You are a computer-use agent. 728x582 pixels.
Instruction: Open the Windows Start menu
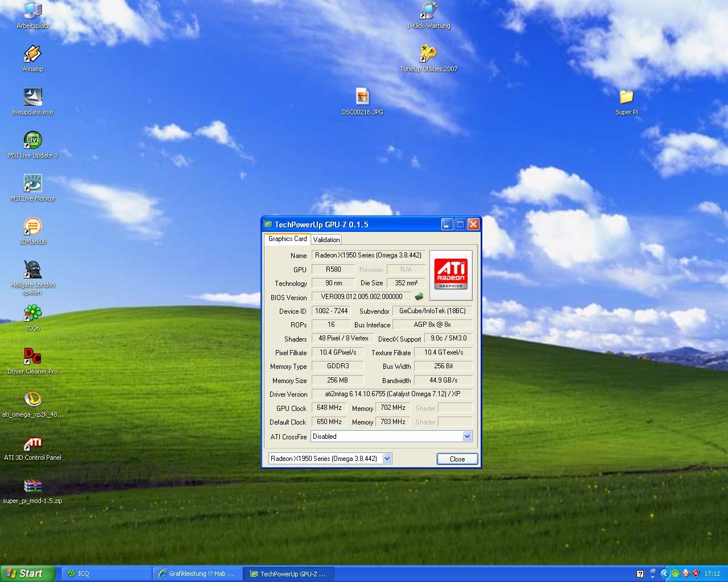click(27, 573)
